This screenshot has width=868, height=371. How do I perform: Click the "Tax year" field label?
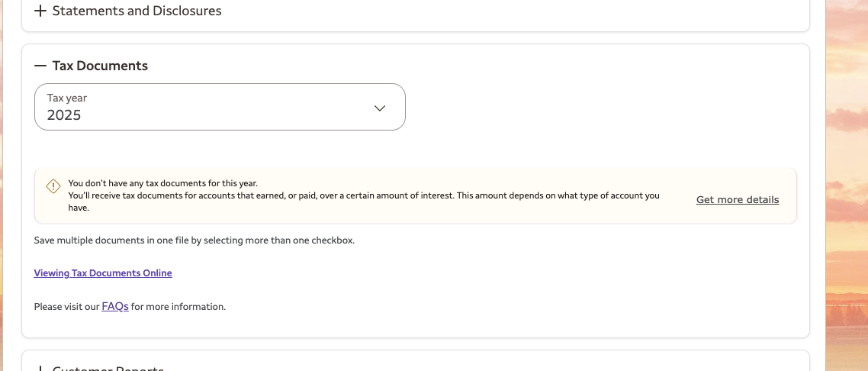pyautogui.click(x=67, y=98)
